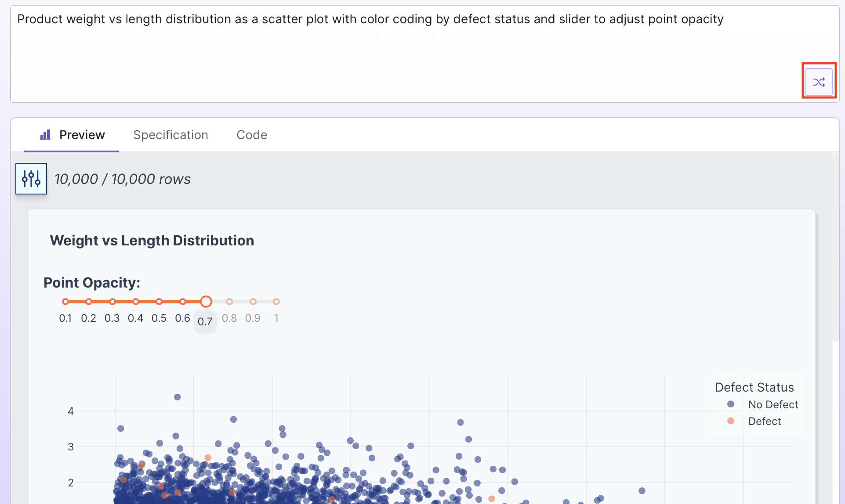The width and height of the screenshot is (845, 504).
Task: Click the blue No Defect legend marker
Action: [730, 404]
